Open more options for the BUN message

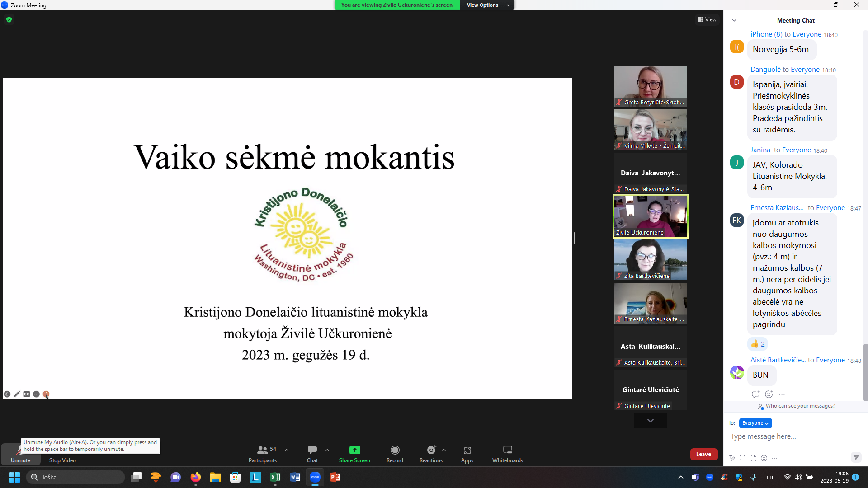pyautogui.click(x=782, y=394)
